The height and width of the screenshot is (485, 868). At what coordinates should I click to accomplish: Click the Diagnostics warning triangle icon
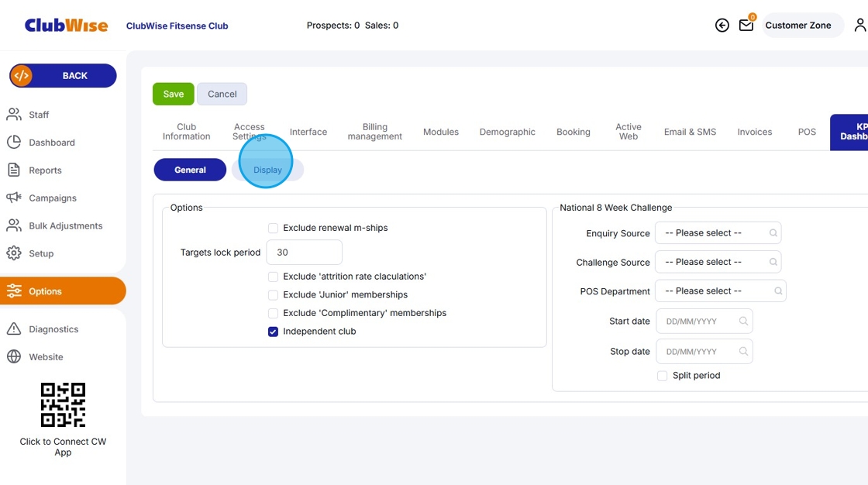(14, 328)
